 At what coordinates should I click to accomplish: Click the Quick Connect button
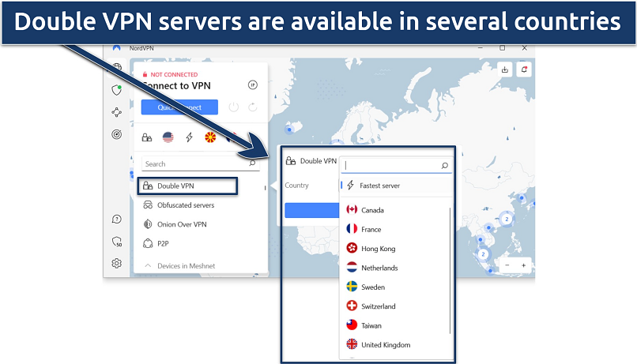pos(179,107)
